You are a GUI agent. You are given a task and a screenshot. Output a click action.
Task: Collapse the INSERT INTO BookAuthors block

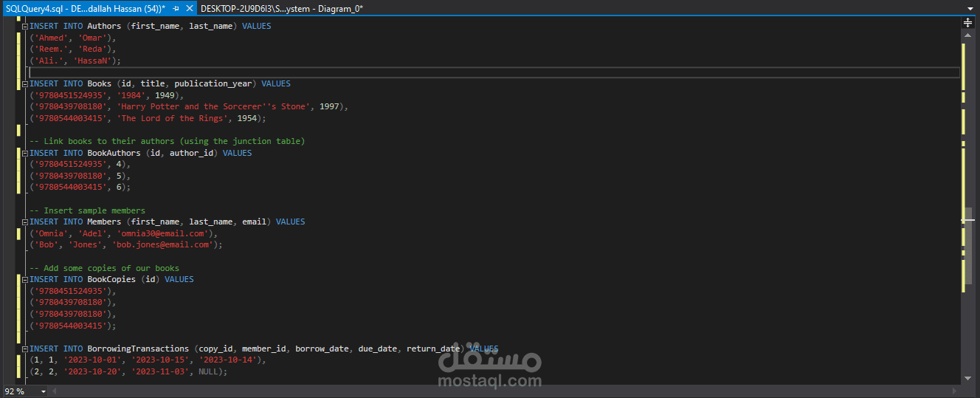coord(26,153)
